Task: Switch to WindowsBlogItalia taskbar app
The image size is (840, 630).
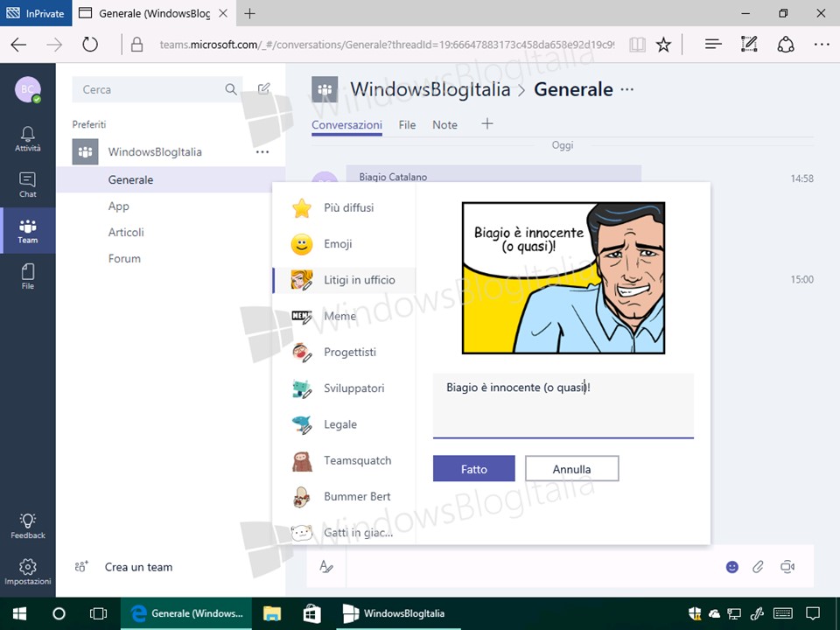Action: [399, 613]
